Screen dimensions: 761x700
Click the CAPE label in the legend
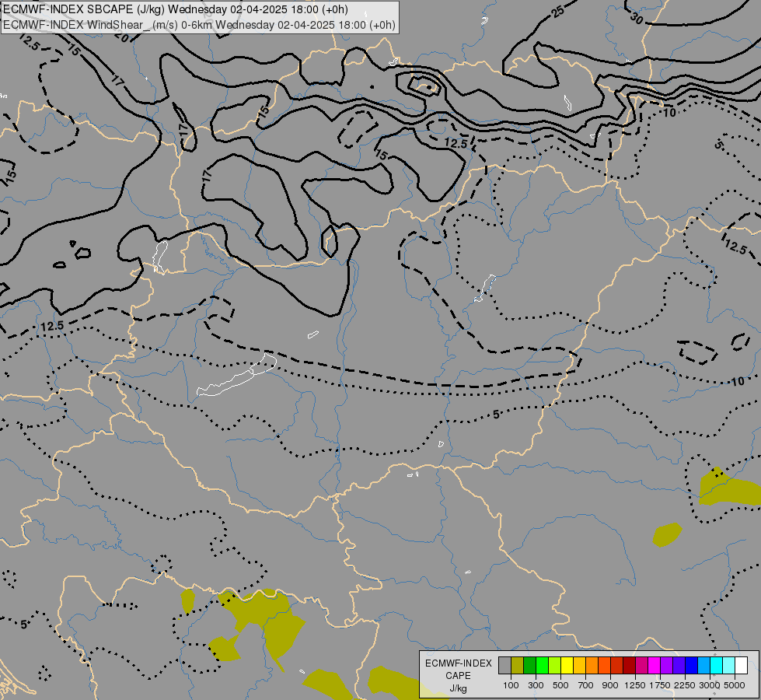pos(458,676)
